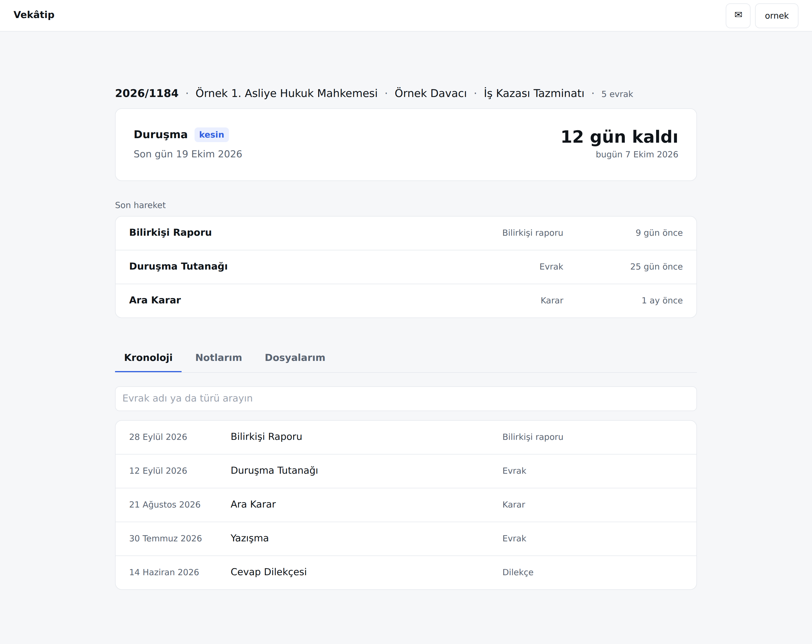The image size is (812, 644).
Task: Open the envelope messages icon
Action: pyautogui.click(x=738, y=16)
